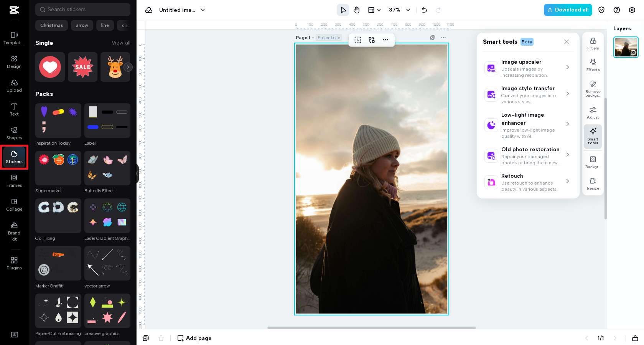Select the Christmas sticker tag
Image resolution: width=644 pixels, height=345 pixels.
51,25
